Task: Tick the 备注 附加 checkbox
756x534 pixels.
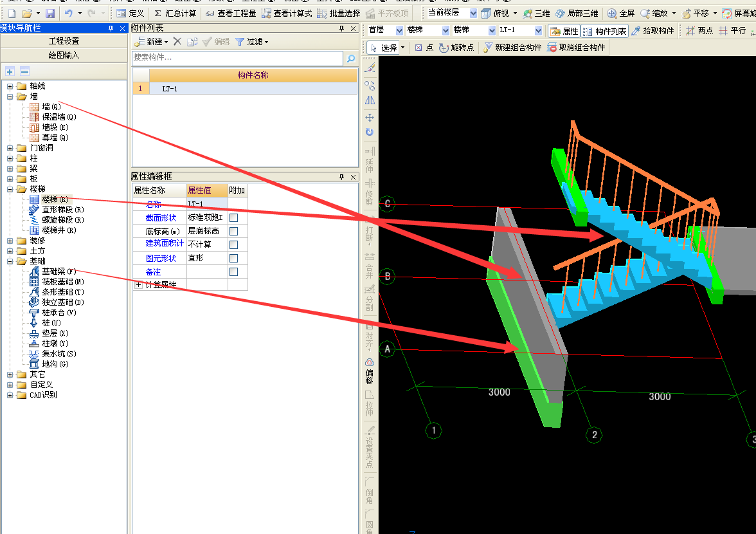Action: [x=234, y=272]
